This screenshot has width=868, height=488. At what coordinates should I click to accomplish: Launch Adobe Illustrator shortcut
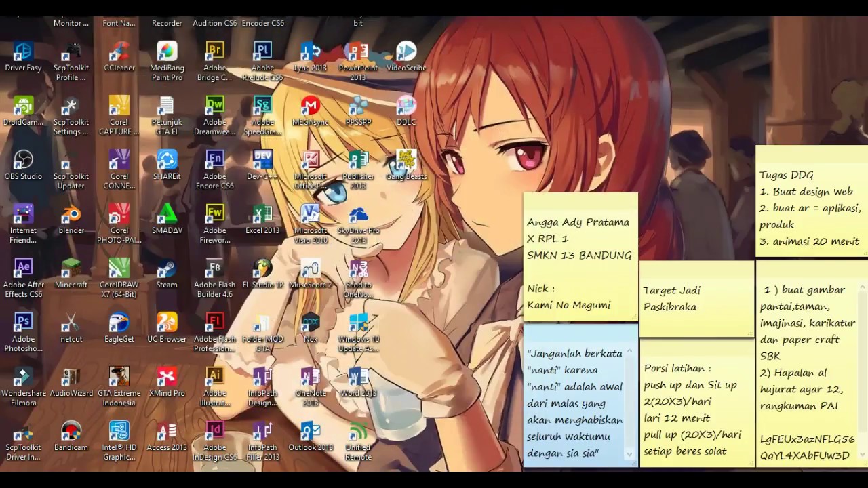click(214, 387)
